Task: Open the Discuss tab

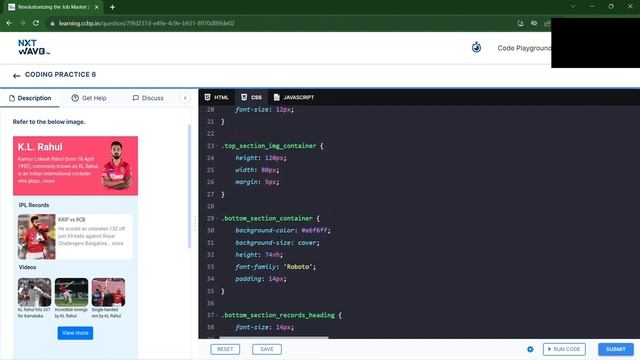Action: [148, 98]
